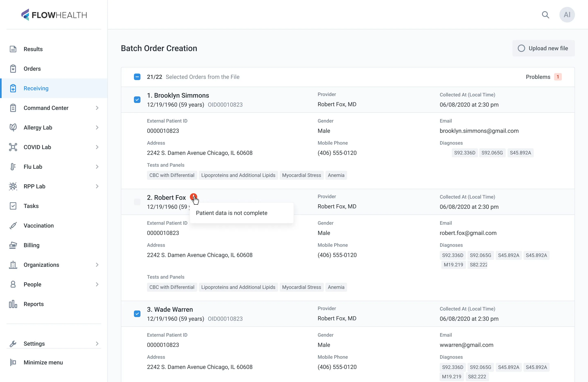Image resolution: width=588 pixels, height=382 pixels.
Task: Open the People menu item
Action: click(x=54, y=284)
